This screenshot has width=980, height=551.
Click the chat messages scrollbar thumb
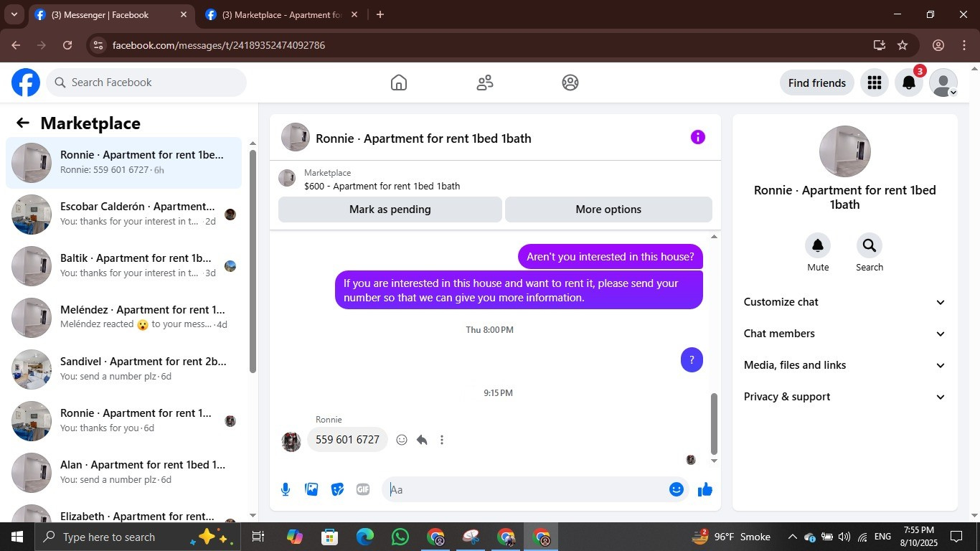(714, 424)
